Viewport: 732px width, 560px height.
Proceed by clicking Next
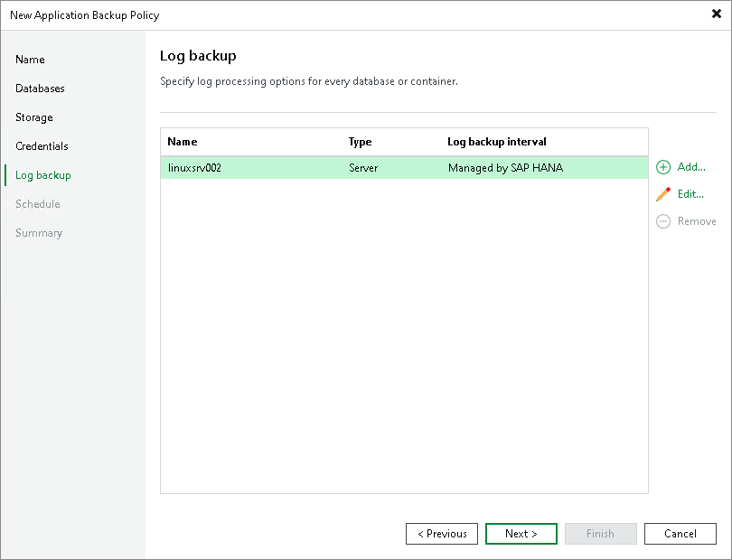pyautogui.click(x=521, y=534)
